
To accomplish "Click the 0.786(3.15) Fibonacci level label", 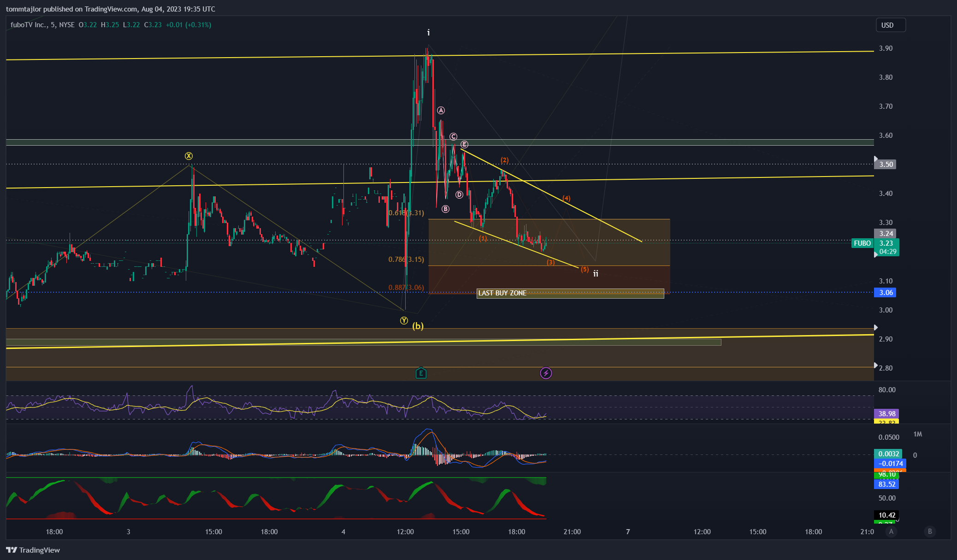I will [406, 259].
